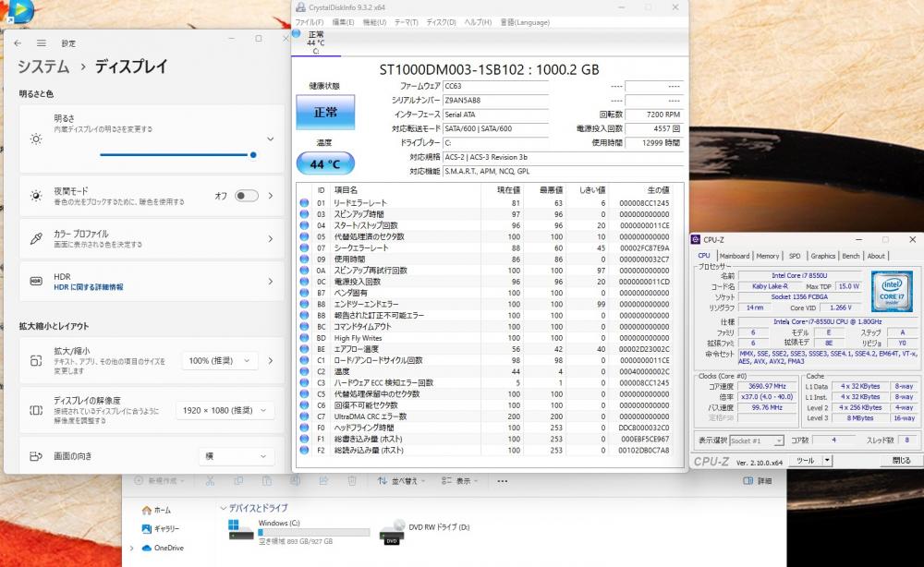Image resolution: width=924 pixels, height=567 pixels.
Task: Open the ファイル(F) menu in CrystalDiskInfo
Action: [x=310, y=22]
